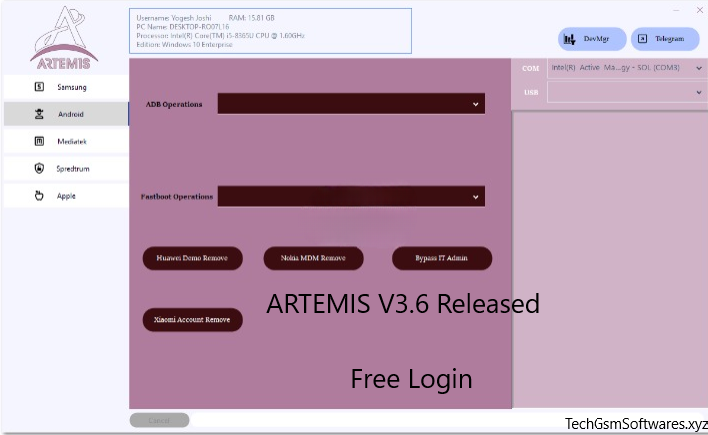Click the COM dropdown chevron
Viewport: 708px width, 435px height.
[699, 68]
